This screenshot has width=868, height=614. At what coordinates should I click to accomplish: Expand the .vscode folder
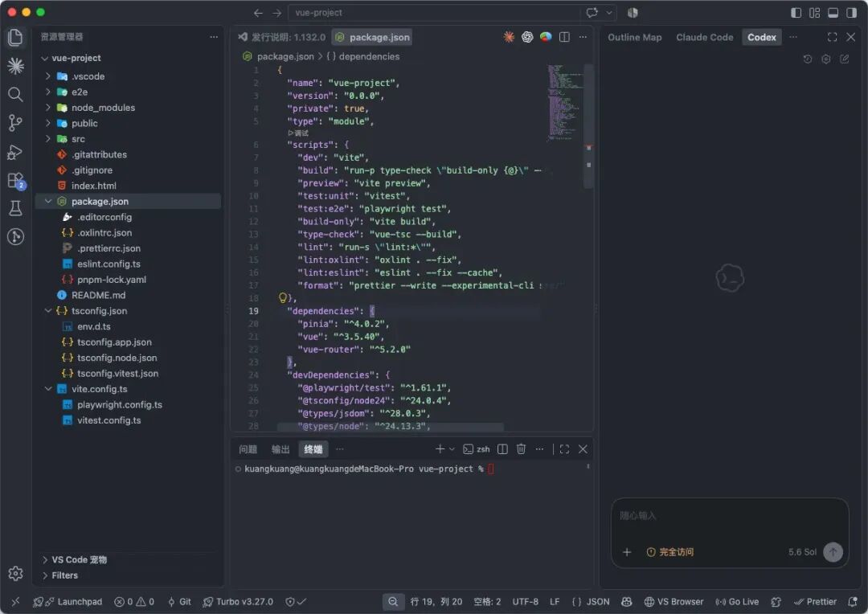tap(47, 76)
